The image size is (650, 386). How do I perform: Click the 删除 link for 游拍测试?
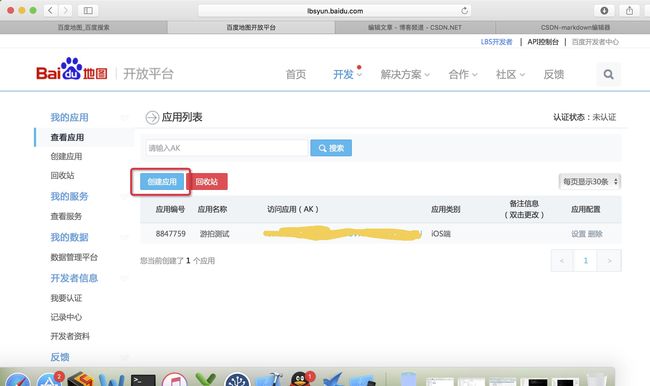click(x=595, y=234)
